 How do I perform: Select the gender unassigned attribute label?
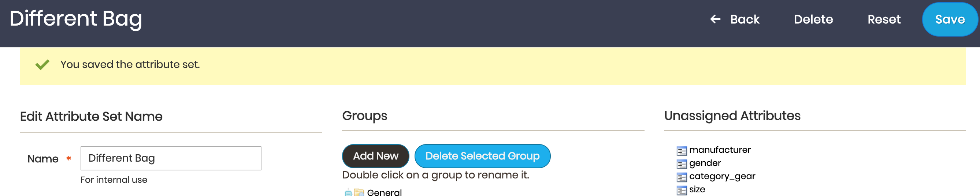pos(705,163)
